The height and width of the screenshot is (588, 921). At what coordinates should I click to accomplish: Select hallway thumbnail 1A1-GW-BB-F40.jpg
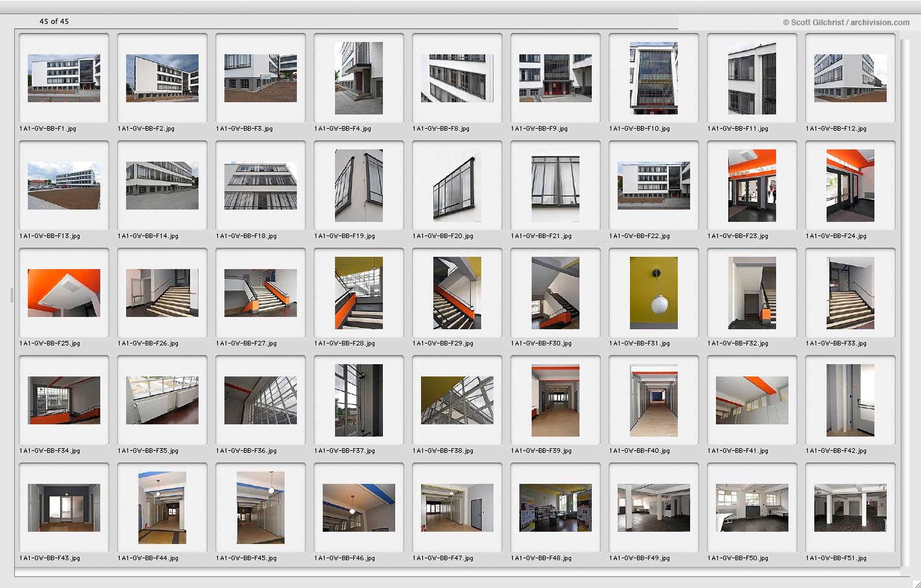[x=654, y=400]
